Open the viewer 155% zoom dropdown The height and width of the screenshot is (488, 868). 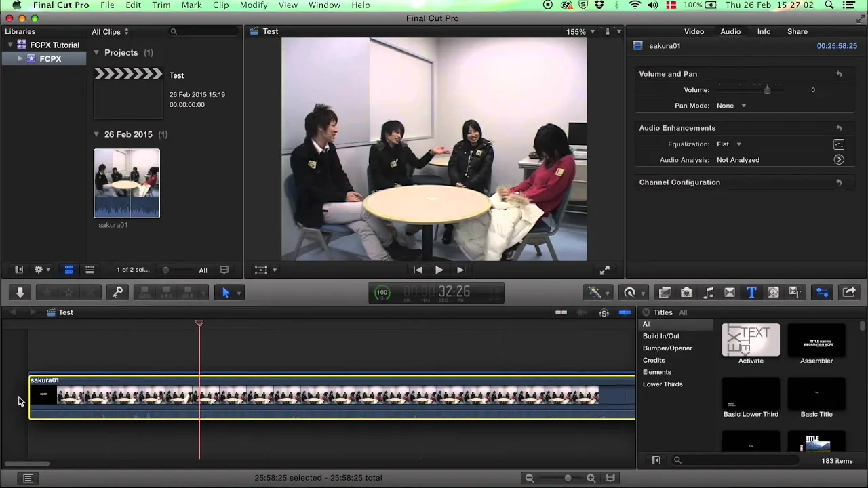pos(580,32)
